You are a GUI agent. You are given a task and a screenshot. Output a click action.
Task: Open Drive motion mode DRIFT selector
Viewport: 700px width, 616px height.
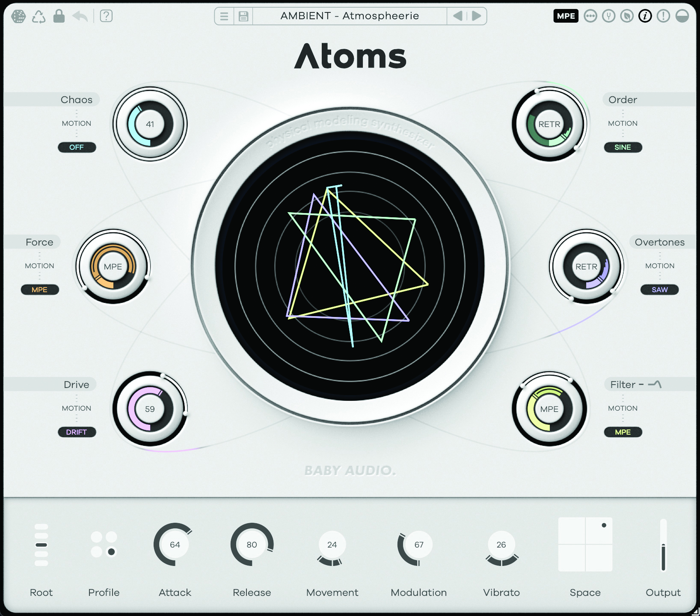pyautogui.click(x=77, y=432)
